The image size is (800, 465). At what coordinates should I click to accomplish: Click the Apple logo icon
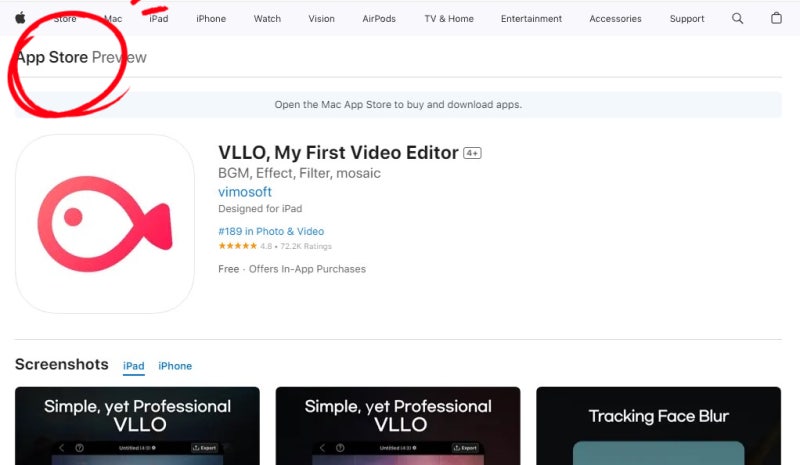(20, 18)
